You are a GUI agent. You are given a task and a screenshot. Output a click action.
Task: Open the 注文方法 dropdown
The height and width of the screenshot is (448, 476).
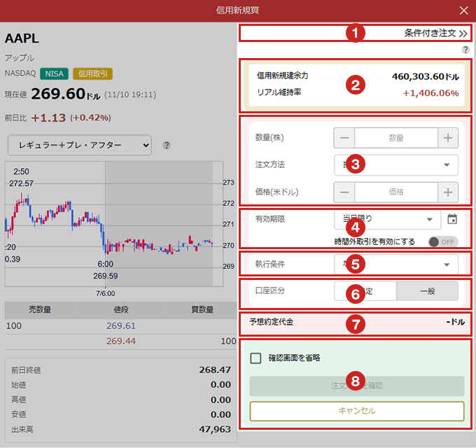(x=396, y=164)
